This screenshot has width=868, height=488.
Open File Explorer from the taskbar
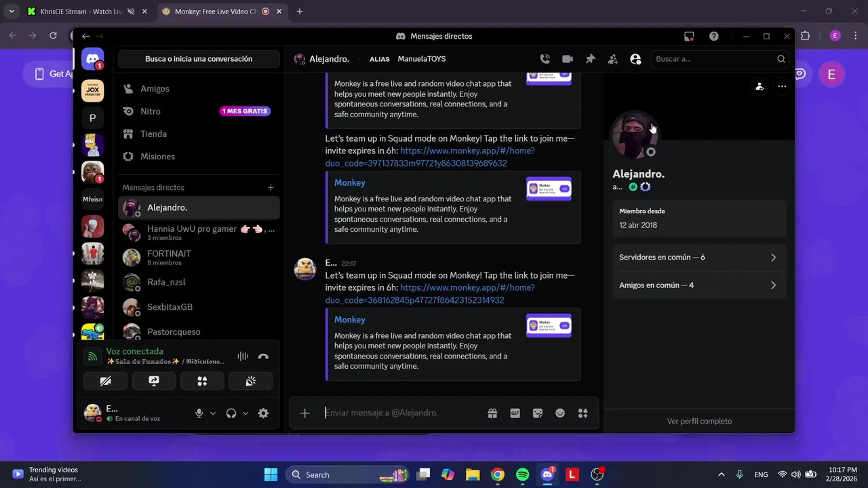pos(473,475)
